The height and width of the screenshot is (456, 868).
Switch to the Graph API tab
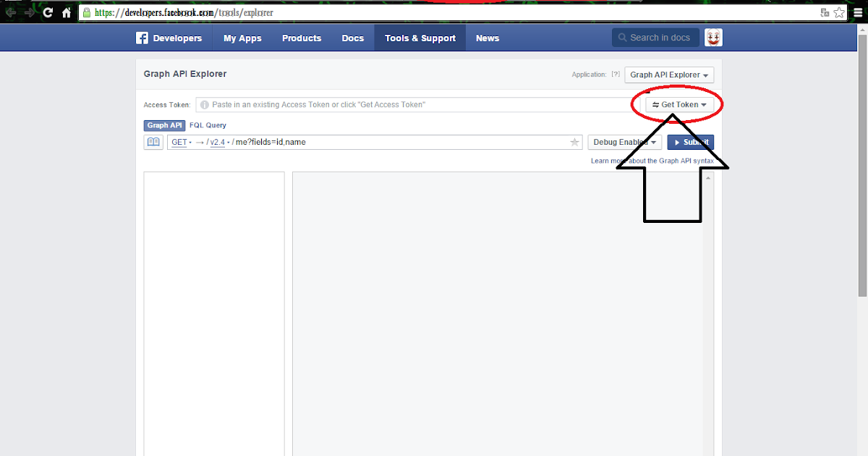(x=165, y=125)
